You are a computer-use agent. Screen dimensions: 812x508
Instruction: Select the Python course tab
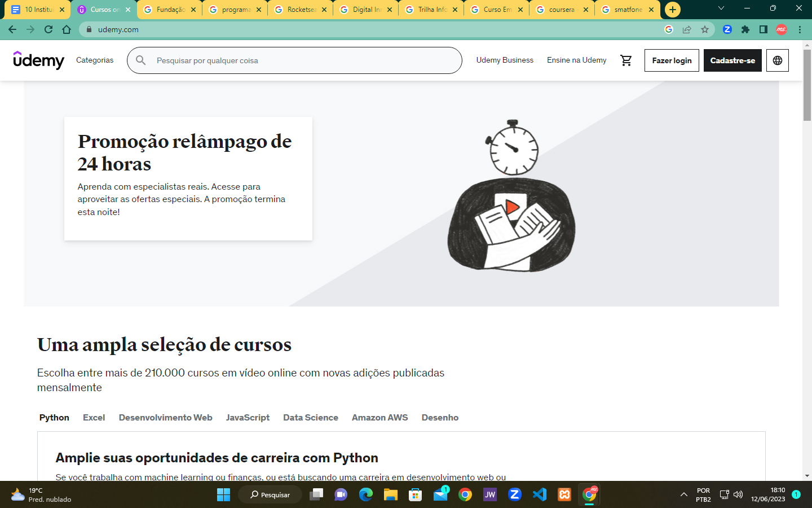click(x=54, y=418)
